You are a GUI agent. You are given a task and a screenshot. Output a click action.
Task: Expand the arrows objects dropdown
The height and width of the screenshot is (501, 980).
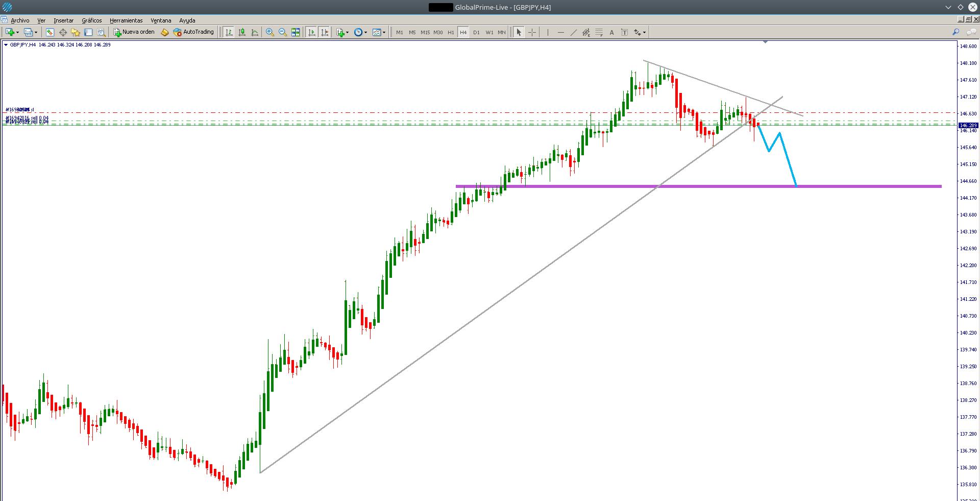point(645,32)
